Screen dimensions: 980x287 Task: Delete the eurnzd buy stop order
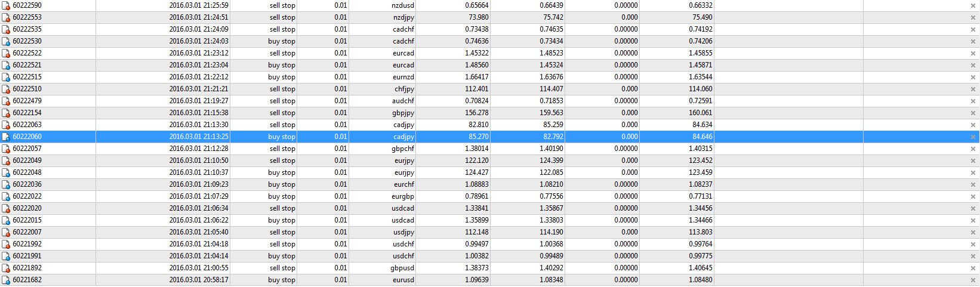coord(973,77)
